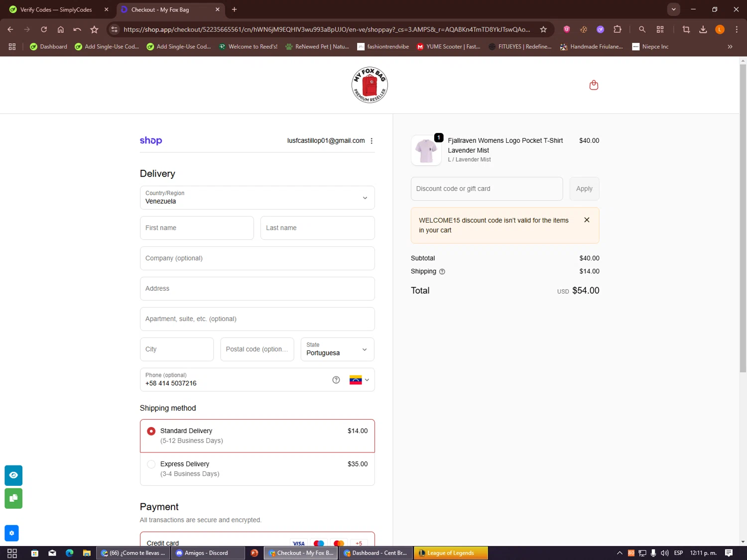This screenshot has width=747, height=560.
Task: Open the Dashboard bookmark
Action: click(x=48, y=46)
